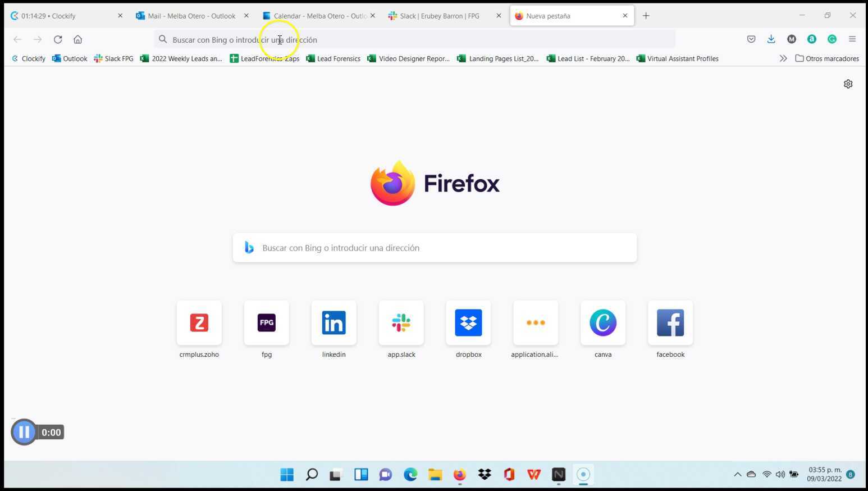The height and width of the screenshot is (491, 868).
Task: Open the Video Designer Report bookmark
Action: click(409, 58)
